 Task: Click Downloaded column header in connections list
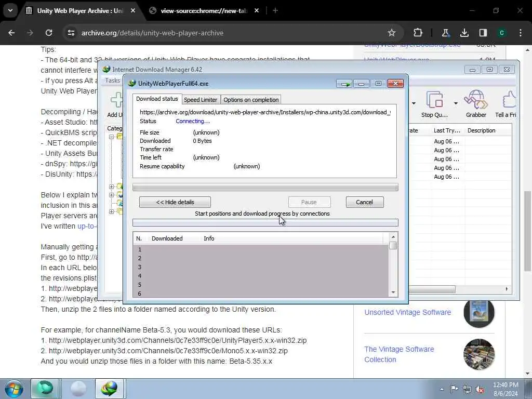pos(167,238)
